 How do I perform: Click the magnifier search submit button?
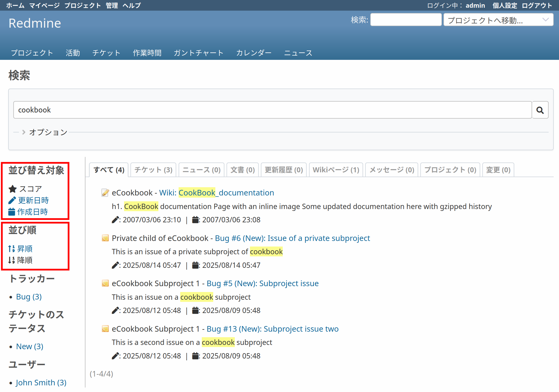540,110
